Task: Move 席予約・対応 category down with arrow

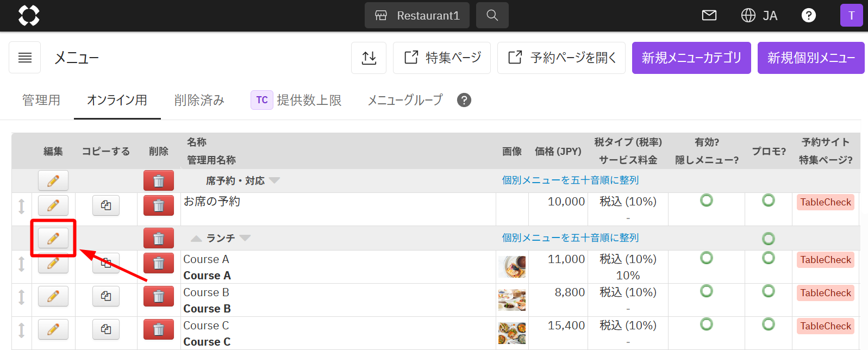Action: point(274,180)
